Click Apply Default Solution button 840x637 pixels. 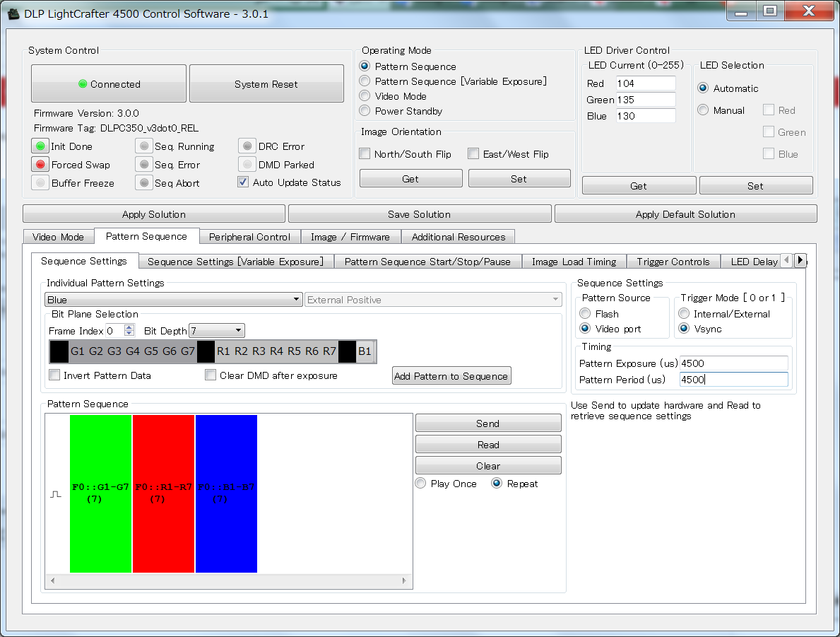pyautogui.click(x=686, y=214)
